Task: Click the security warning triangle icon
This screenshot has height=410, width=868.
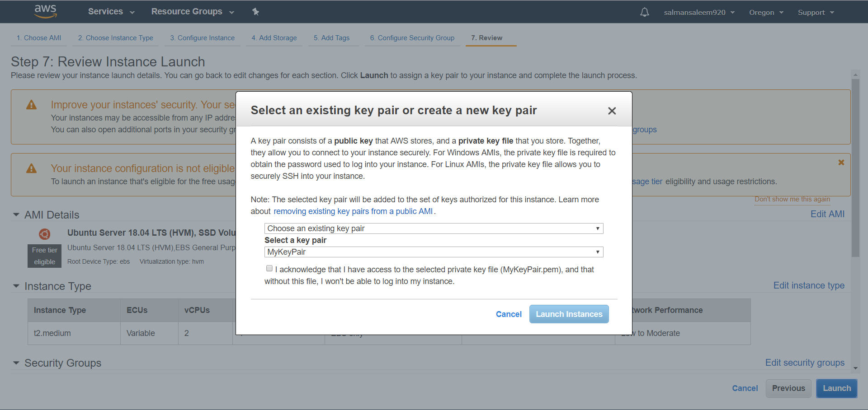Action: coord(31,105)
